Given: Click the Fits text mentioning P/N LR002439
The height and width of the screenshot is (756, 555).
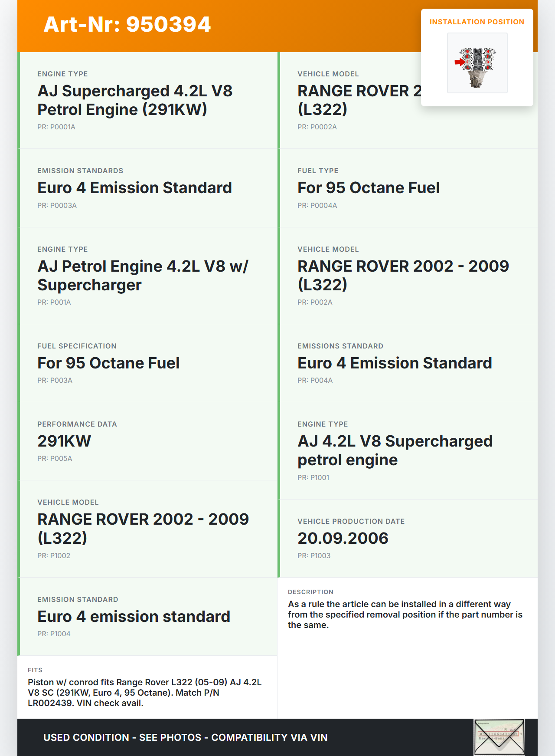Looking at the screenshot, I should (x=144, y=693).
